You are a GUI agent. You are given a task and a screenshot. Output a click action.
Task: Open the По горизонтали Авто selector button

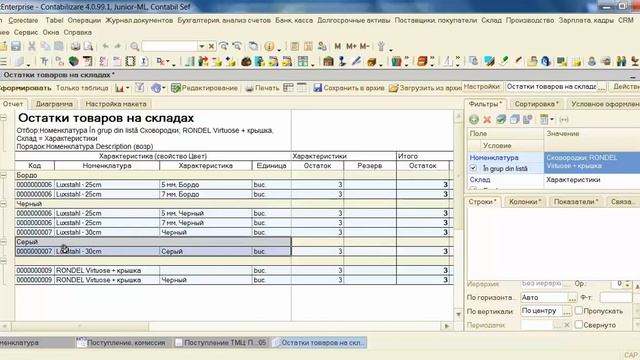pyautogui.click(x=572, y=298)
